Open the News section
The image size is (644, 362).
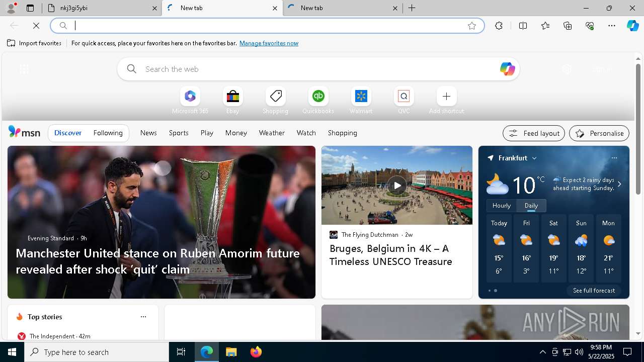(148, 133)
